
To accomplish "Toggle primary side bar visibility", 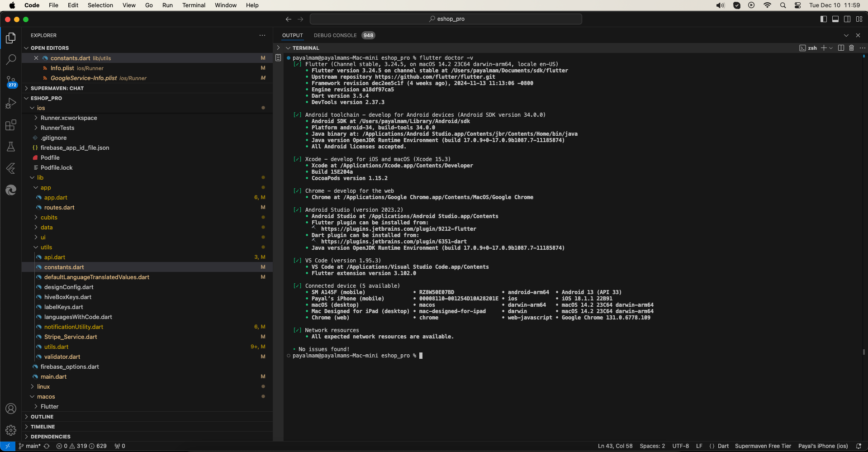I will pyautogui.click(x=824, y=19).
